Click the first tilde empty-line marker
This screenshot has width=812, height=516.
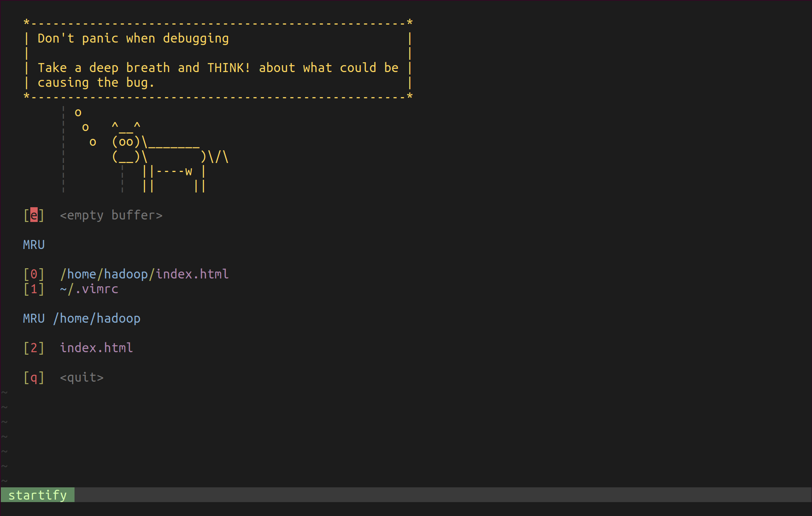click(5, 392)
